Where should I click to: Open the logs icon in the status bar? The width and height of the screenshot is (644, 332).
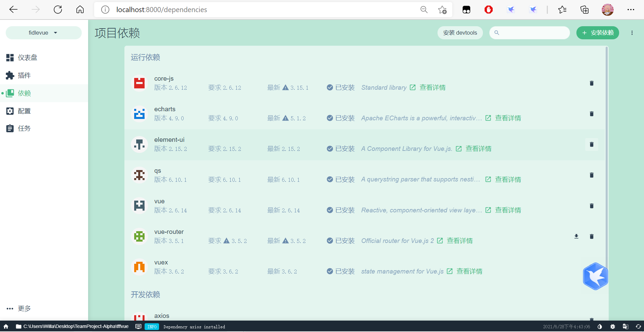pos(138,326)
